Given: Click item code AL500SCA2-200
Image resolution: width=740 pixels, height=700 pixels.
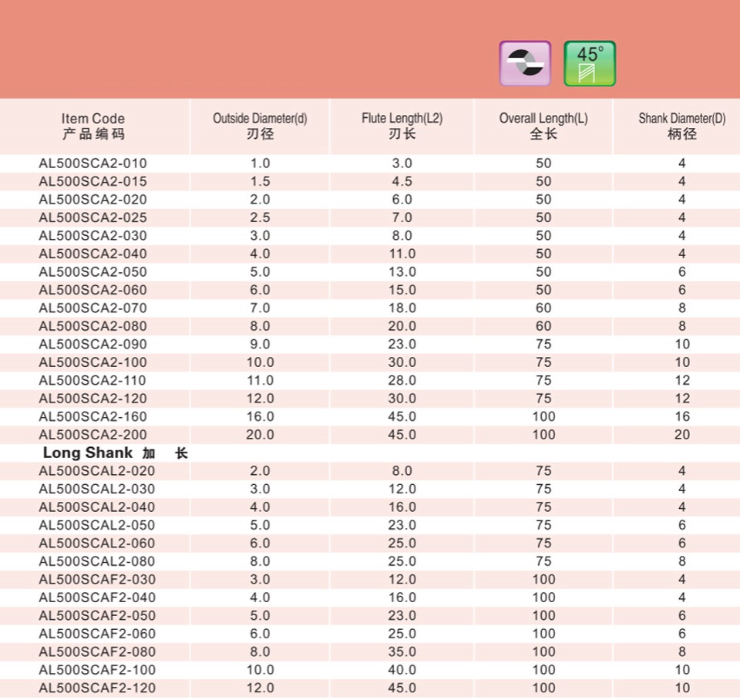Looking at the screenshot, I should 93,435.
